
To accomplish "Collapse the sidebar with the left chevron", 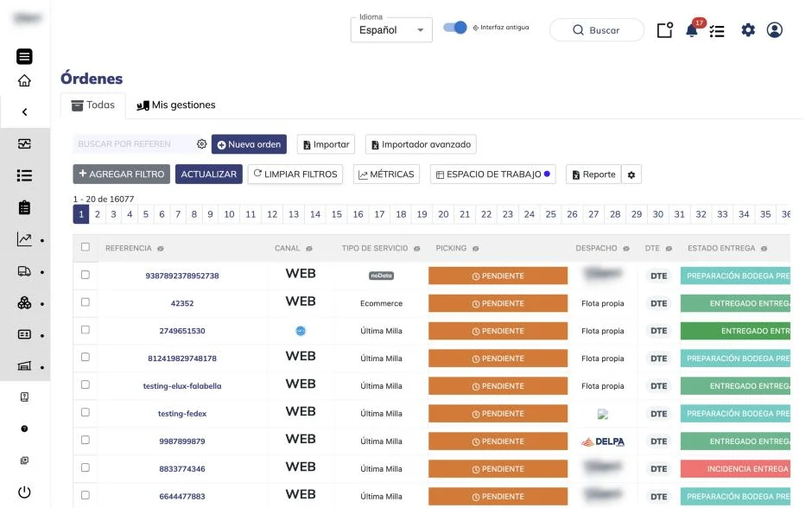I will [x=24, y=111].
